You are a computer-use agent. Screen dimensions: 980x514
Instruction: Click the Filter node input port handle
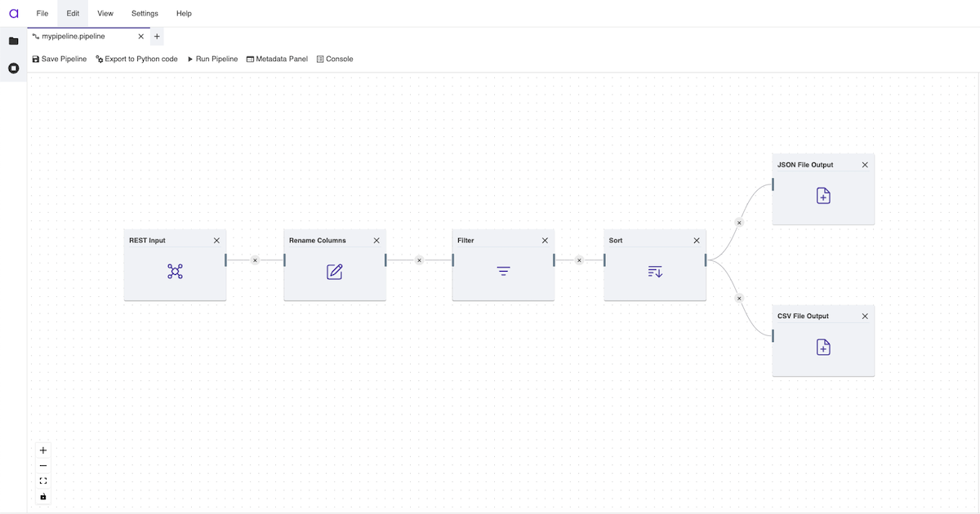point(453,260)
